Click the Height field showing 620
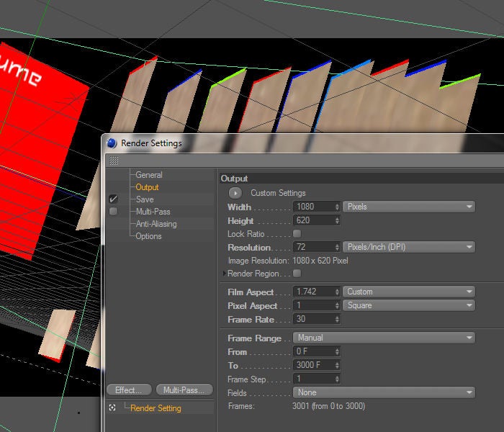This screenshot has height=432, width=504. coord(314,220)
